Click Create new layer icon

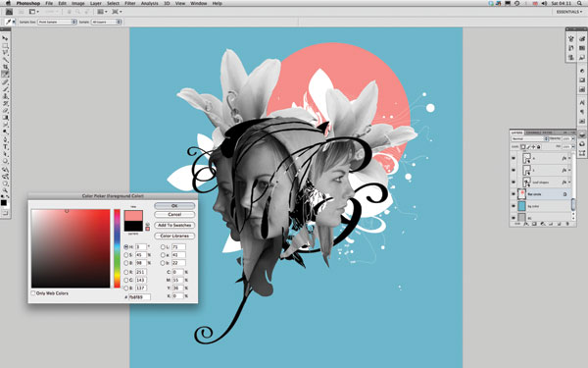(x=559, y=224)
